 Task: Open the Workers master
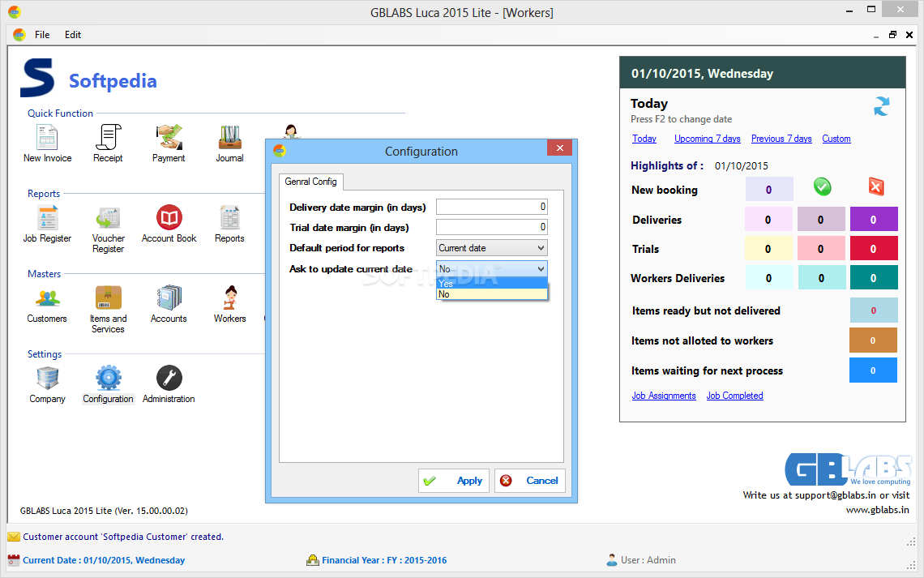[230, 304]
